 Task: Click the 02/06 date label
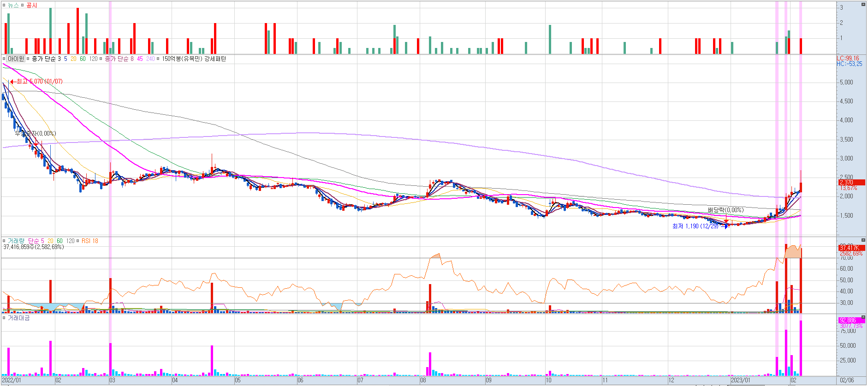[847, 380]
